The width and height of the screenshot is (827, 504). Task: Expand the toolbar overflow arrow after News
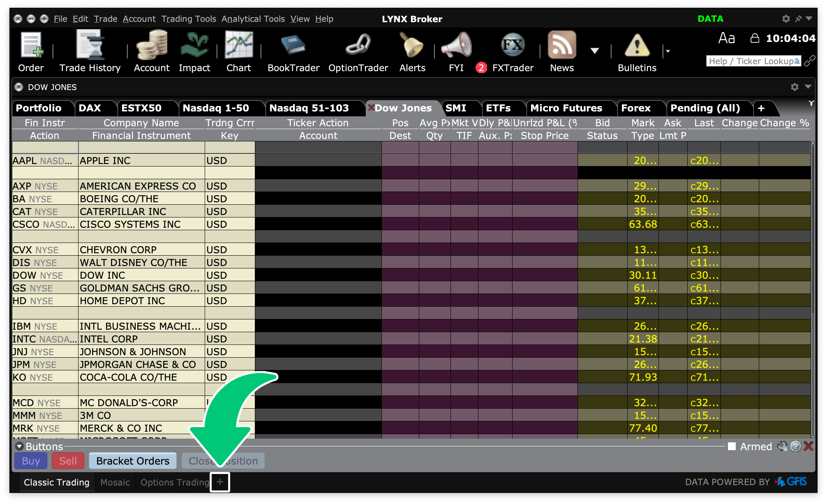point(594,51)
